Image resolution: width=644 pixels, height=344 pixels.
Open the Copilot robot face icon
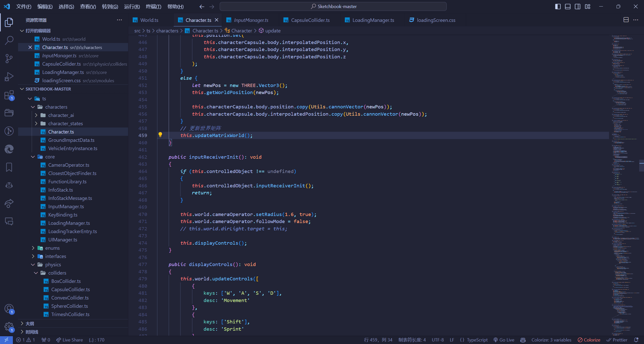pos(9,185)
